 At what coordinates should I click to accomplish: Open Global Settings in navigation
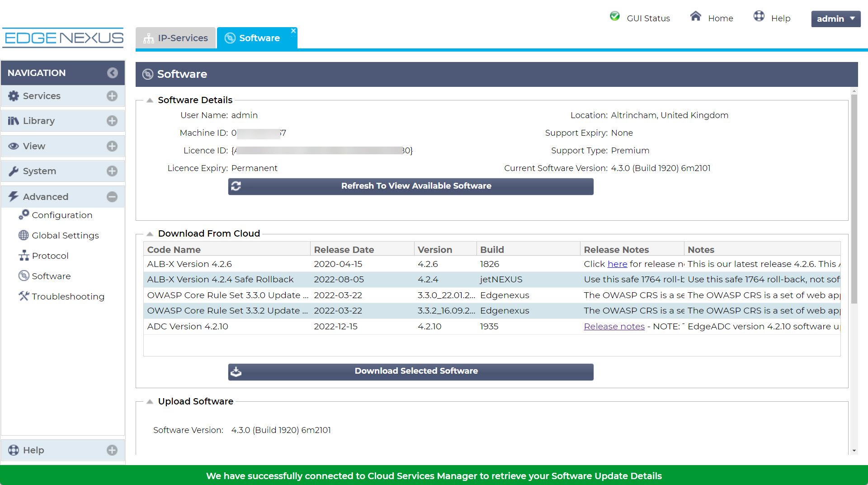pyautogui.click(x=65, y=235)
